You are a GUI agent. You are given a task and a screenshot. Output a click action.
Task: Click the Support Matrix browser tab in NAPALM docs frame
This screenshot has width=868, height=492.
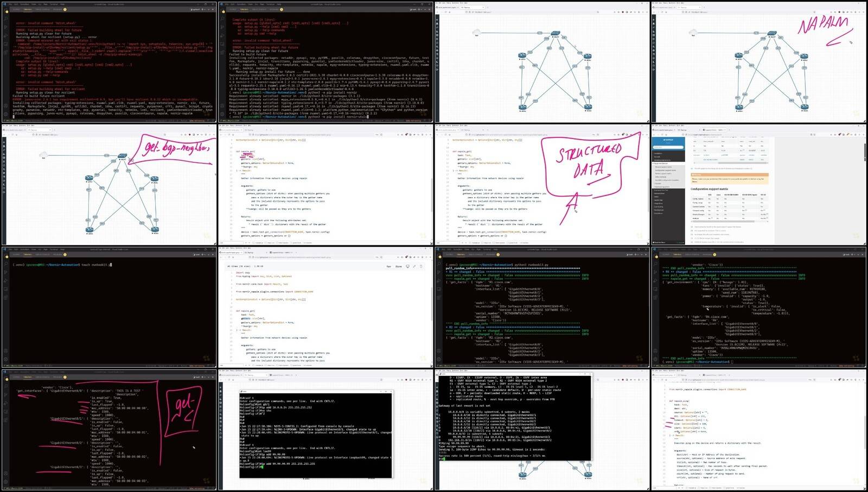click(x=714, y=130)
